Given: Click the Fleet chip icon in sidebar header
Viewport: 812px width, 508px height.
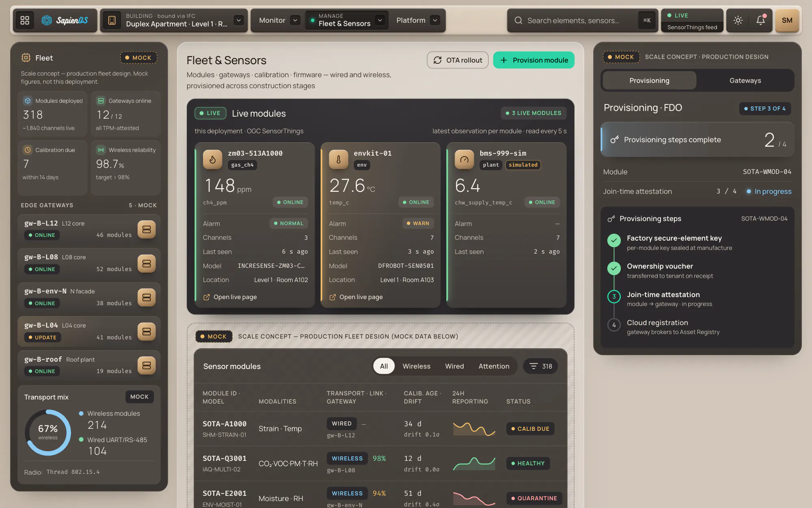Looking at the screenshot, I should [26, 58].
